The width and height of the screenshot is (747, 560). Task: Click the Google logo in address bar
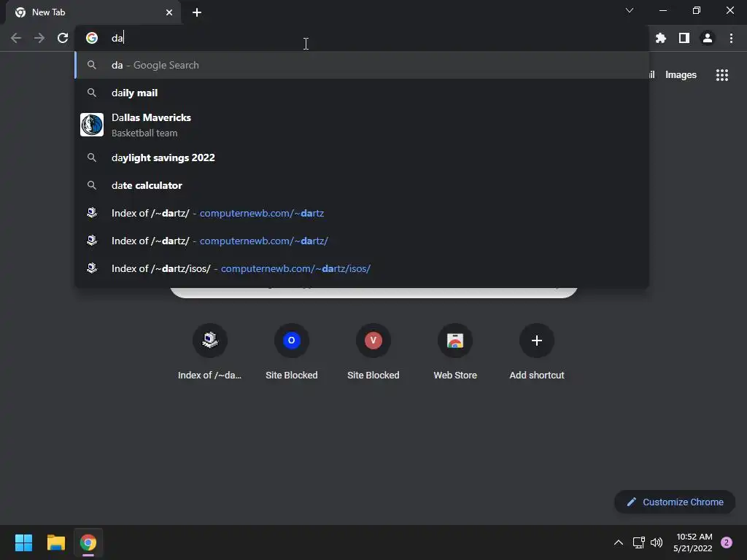tap(92, 38)
